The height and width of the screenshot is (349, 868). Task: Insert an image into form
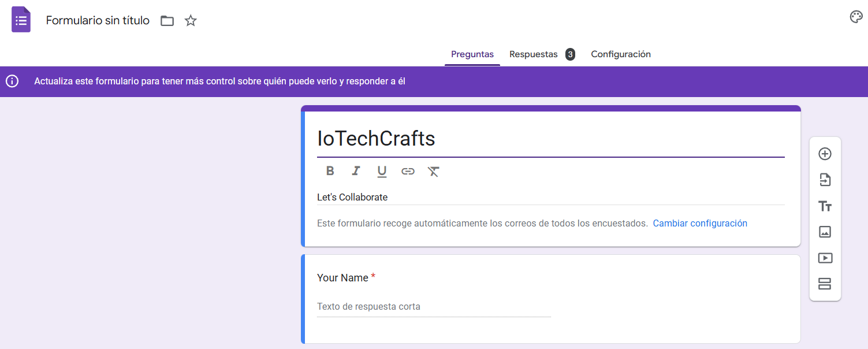(825, 232)
